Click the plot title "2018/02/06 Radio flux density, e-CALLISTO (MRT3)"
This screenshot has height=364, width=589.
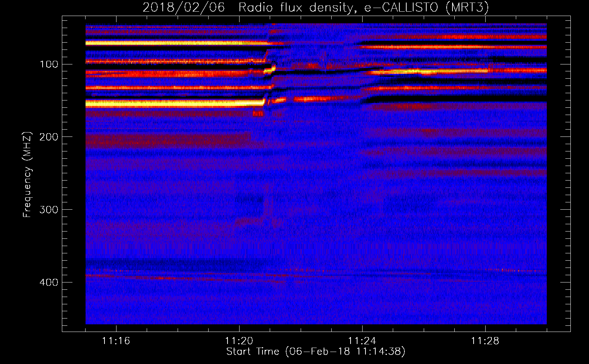(316, 8)
